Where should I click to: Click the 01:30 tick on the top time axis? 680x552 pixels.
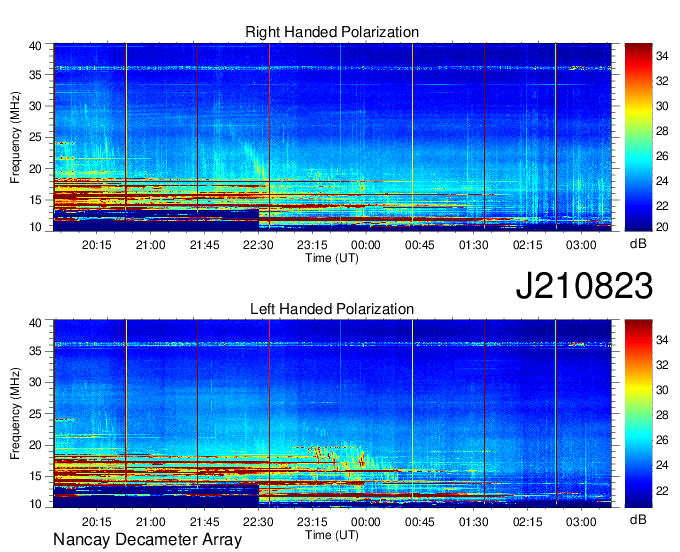[474, 245]
